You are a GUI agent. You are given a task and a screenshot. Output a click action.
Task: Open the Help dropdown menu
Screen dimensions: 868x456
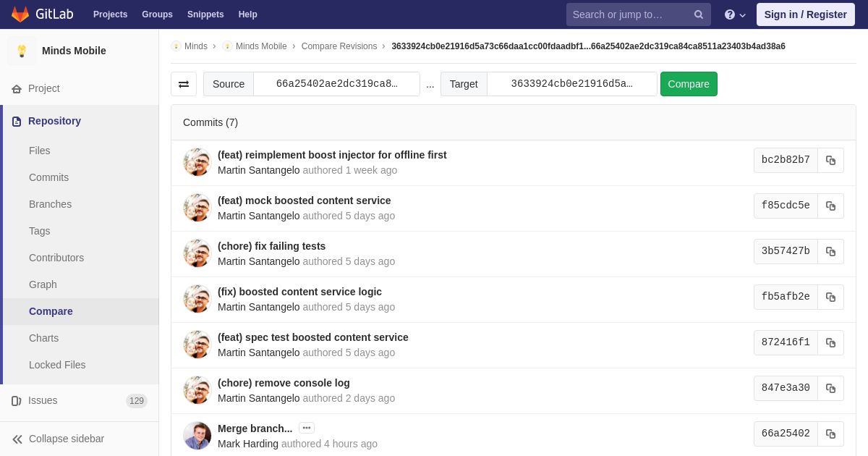(735, 14)
